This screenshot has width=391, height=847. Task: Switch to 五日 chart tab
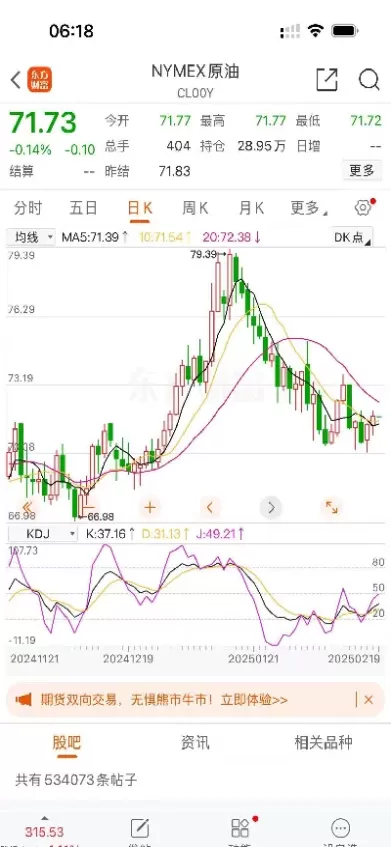[x=83, y=208]
